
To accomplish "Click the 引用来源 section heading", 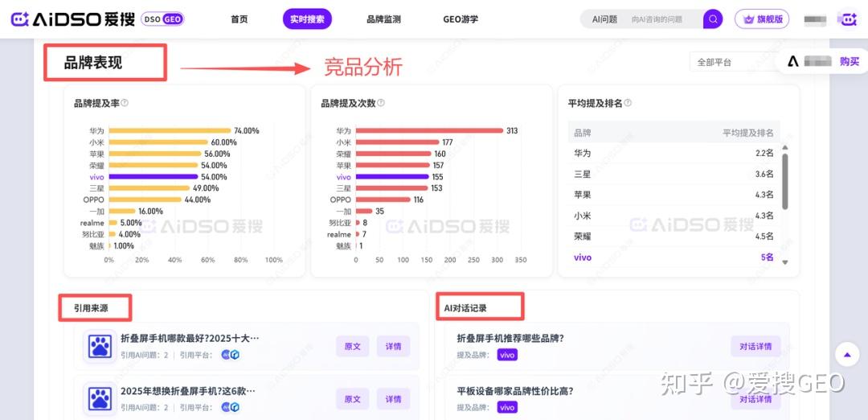I will 91,308.
